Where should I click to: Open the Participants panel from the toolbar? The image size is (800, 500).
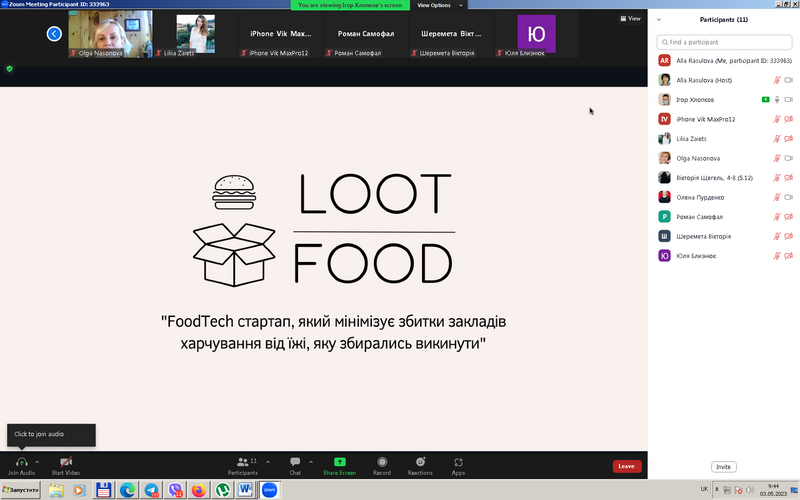[243, 466]
